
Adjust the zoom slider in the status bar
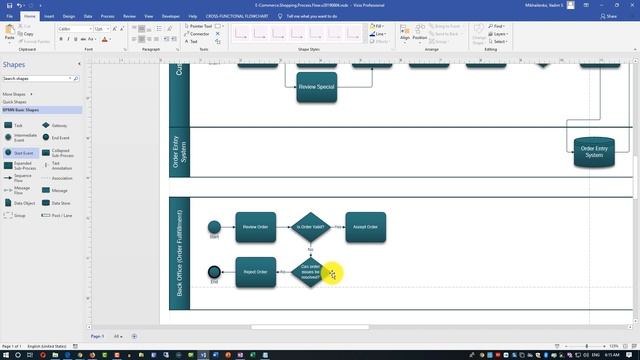587,346
